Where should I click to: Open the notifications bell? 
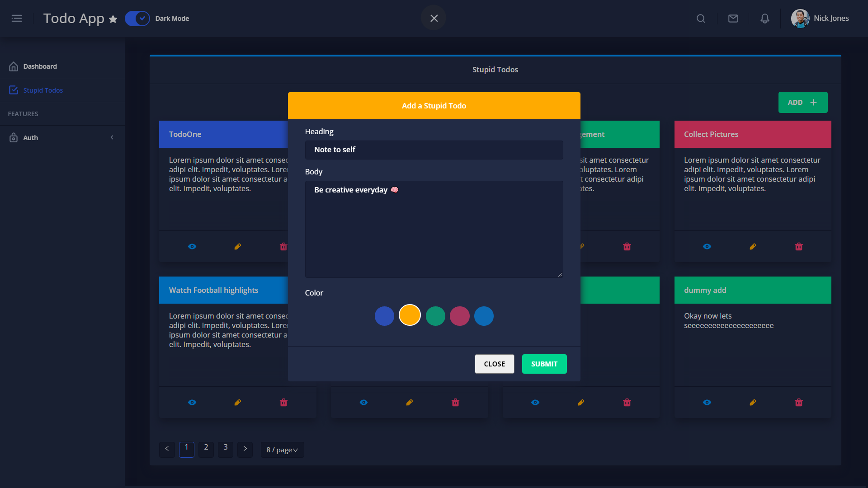pos(765,19)
